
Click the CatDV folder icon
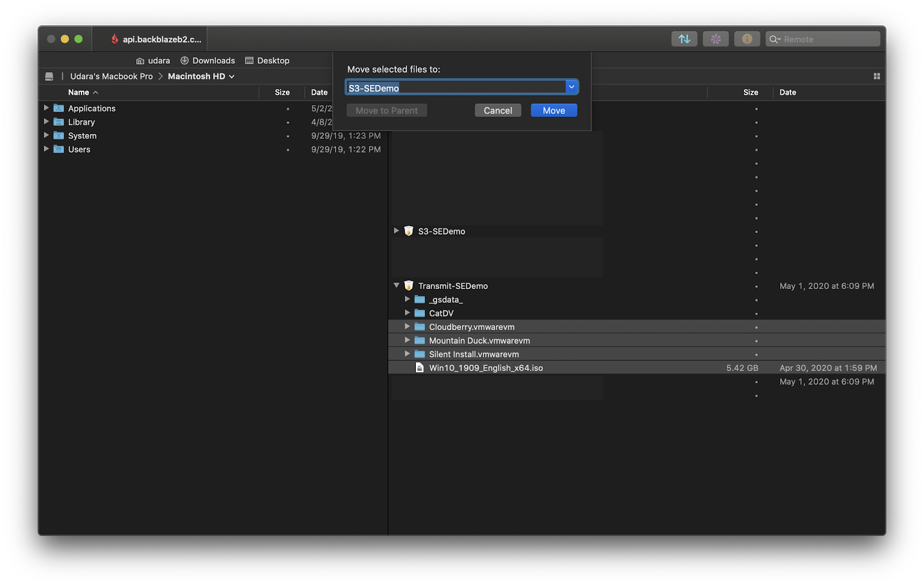point(420,313)
